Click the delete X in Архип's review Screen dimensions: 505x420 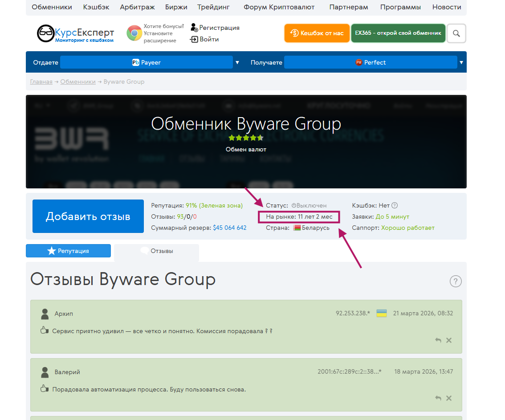click(448, 340)
